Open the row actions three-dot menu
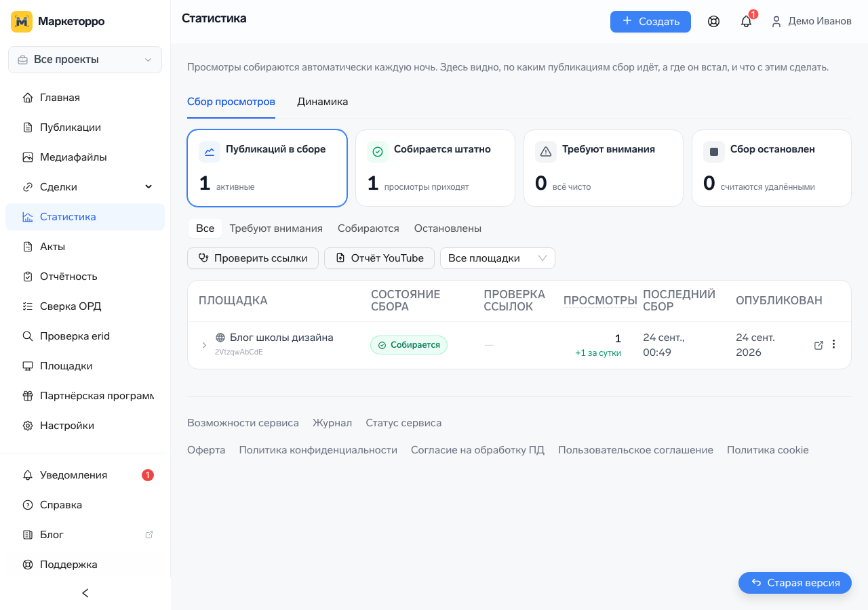The image size is (868, 610). point(834,344)
